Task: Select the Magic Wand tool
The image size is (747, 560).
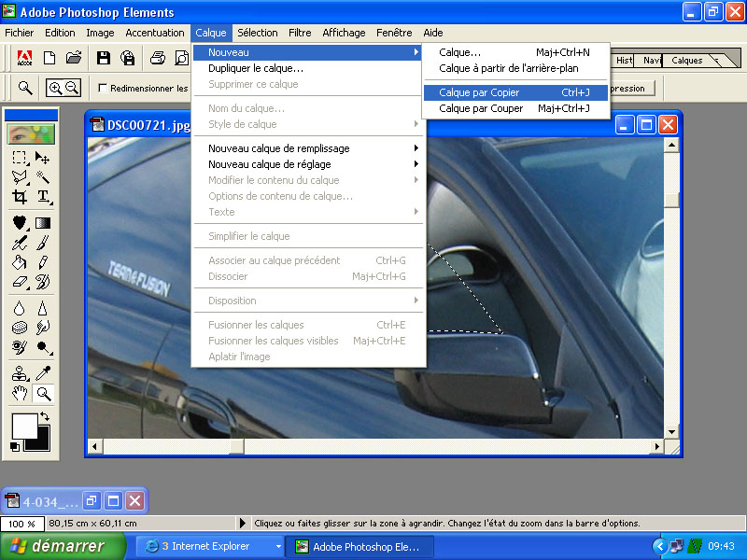Action: (43, 177)
